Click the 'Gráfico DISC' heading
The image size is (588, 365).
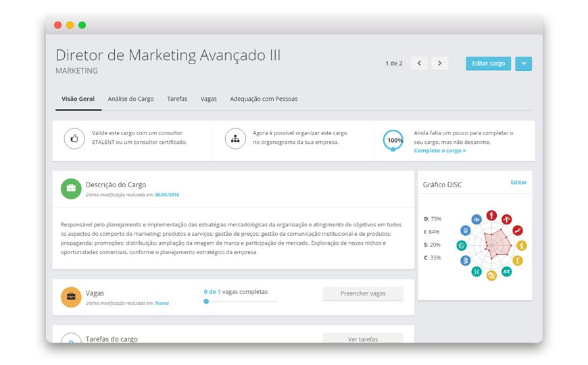[x=443, y=185]
